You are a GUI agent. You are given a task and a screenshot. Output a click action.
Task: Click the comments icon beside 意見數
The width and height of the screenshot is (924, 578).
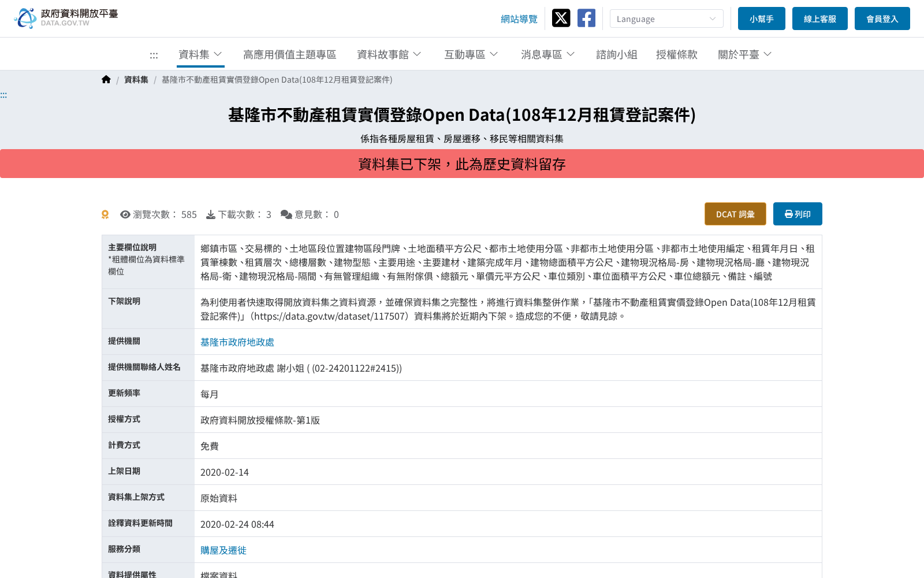(x=286, y=214)
